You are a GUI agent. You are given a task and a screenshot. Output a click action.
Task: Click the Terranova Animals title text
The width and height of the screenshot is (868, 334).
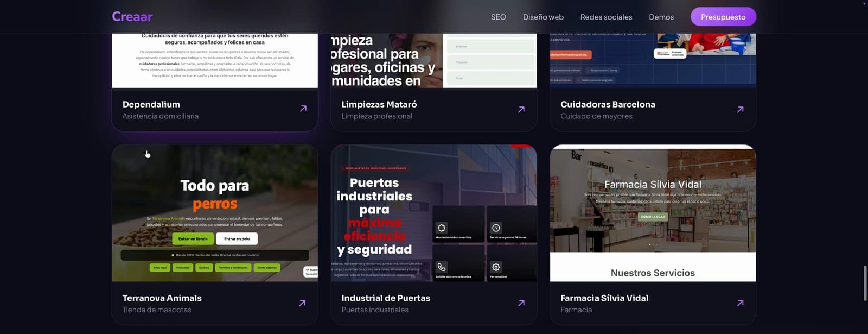[162, 298]
